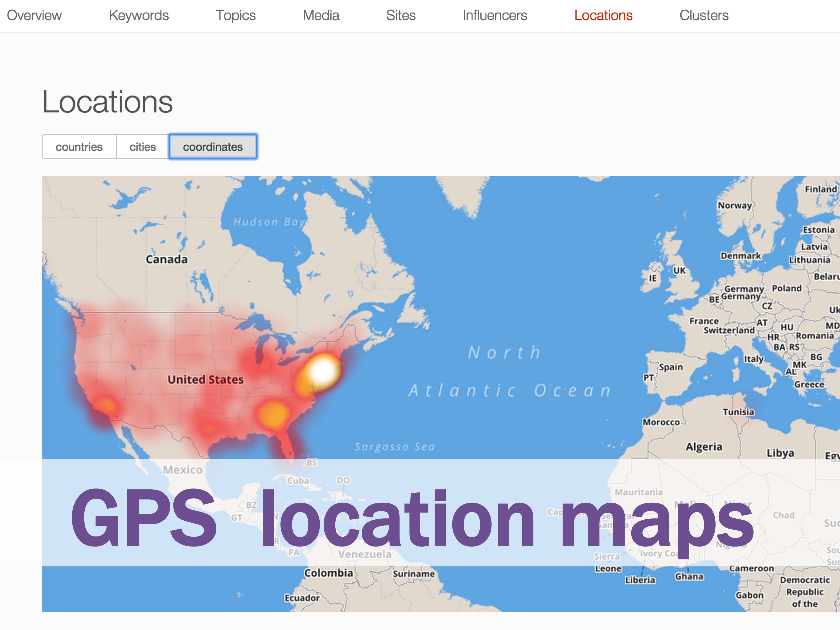The width and height of the screenshot is (840, 630).
Task: Click the orange heat spot over Atlanta
Action: click(273, 414)
